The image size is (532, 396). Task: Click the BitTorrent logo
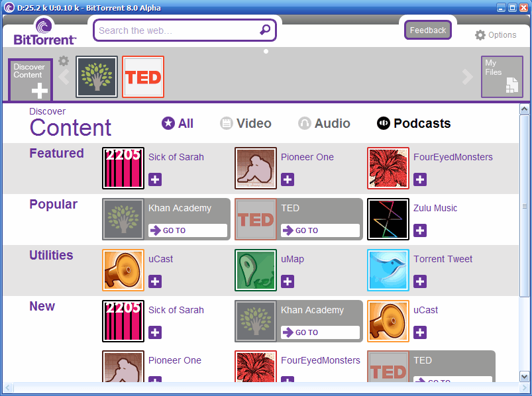click(x=45, y=31)
